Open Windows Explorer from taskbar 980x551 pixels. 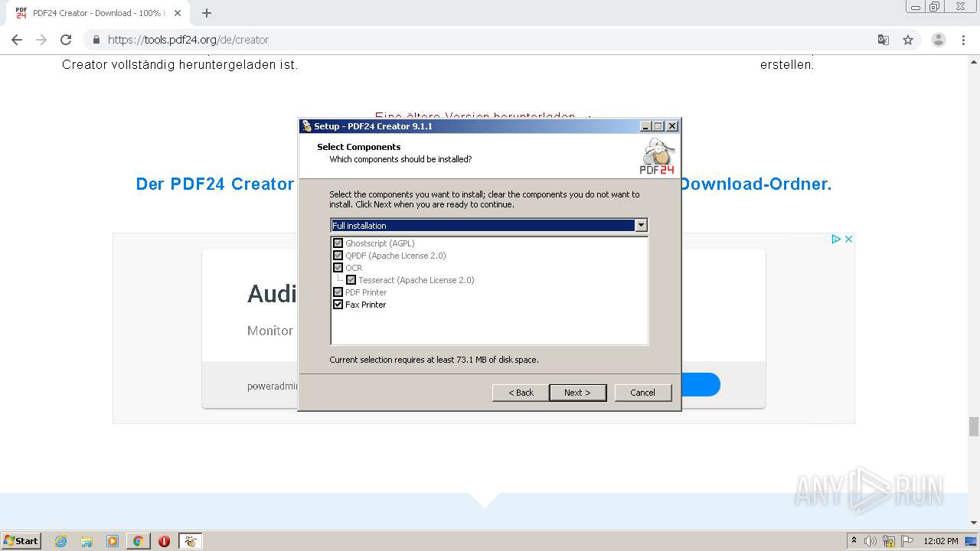tap(87, 541)
